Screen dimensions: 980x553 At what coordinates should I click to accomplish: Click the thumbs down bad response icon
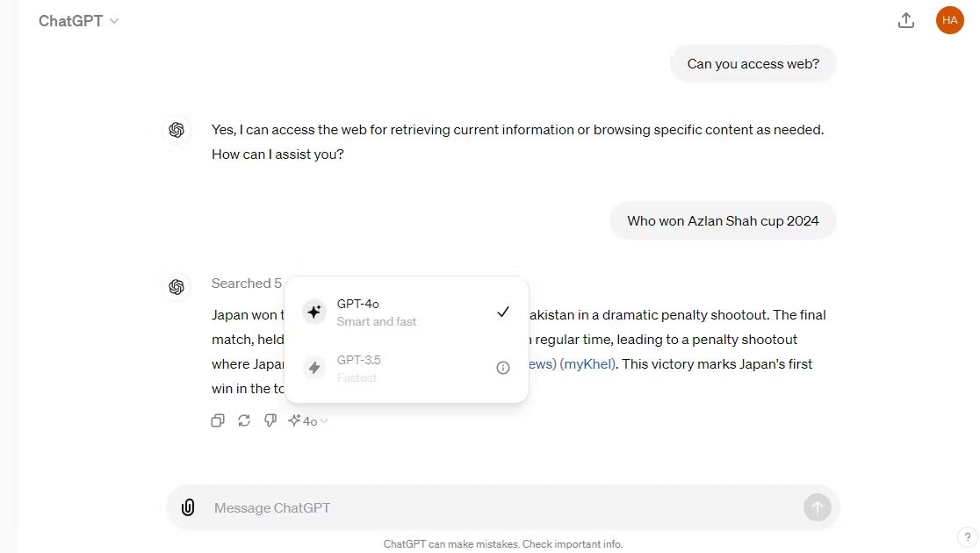(270, 421)
